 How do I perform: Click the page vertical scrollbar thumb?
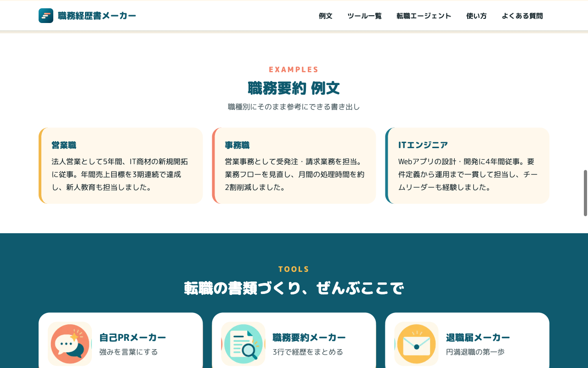pyautogui.click(x=585, y=193)
